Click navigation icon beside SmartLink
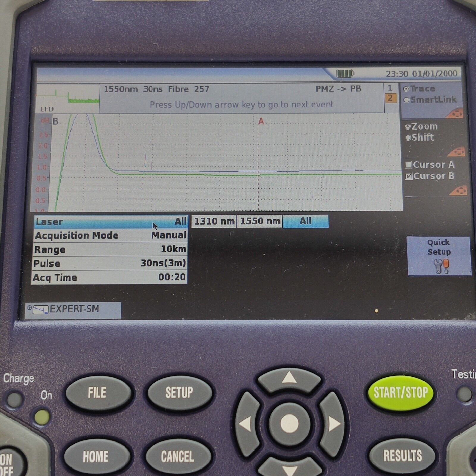The width and height of the screenshot is (476, 476). (x=455, y=114)
